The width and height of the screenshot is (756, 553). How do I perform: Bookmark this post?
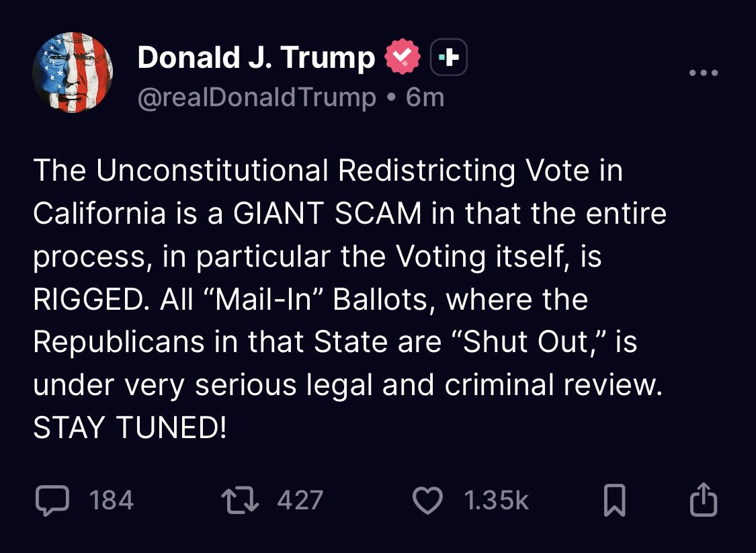click(614, 501)
